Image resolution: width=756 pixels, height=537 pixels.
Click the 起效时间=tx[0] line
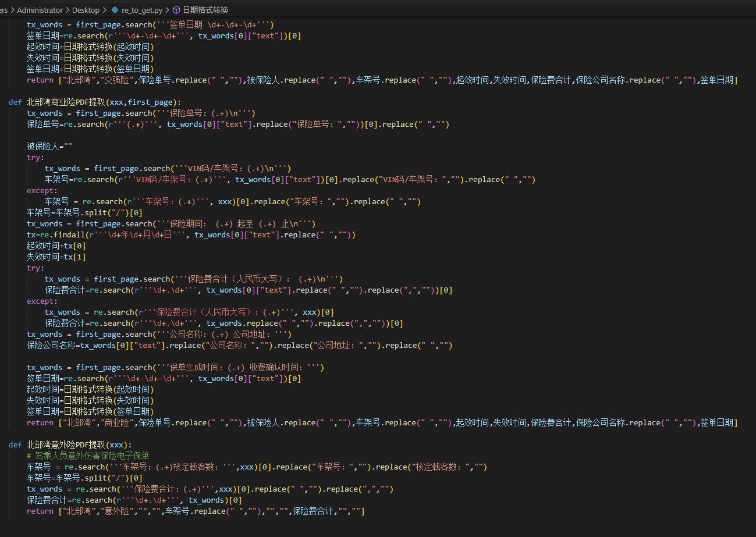click(x=56, y=246)
